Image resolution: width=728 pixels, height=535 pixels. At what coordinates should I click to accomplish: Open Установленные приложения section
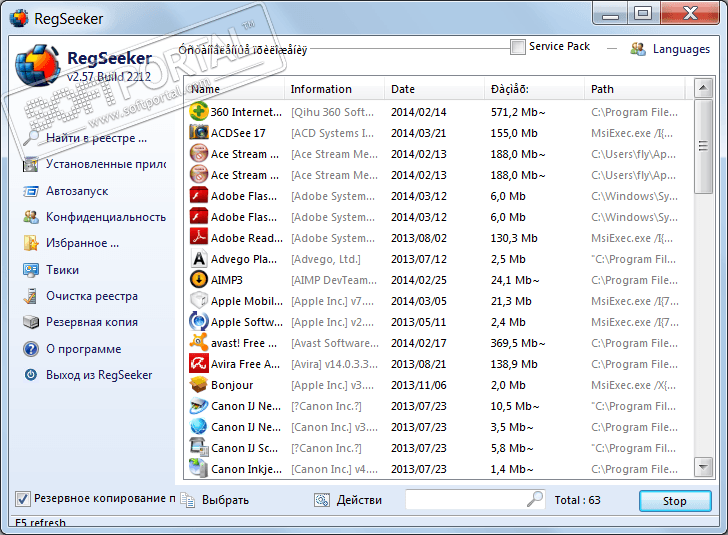106,164
